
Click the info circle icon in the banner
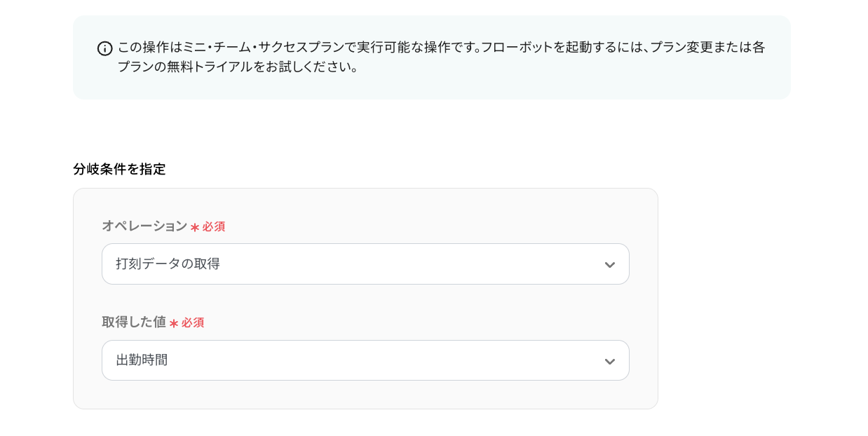[x=104, y=48]
